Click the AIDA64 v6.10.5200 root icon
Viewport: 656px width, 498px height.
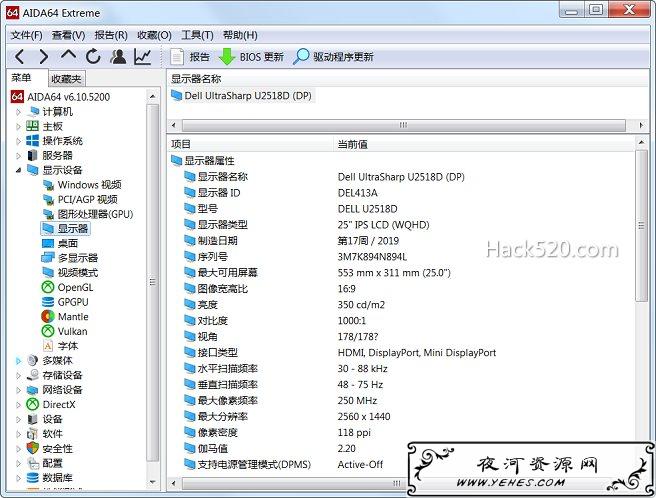(x=17, y=97)
